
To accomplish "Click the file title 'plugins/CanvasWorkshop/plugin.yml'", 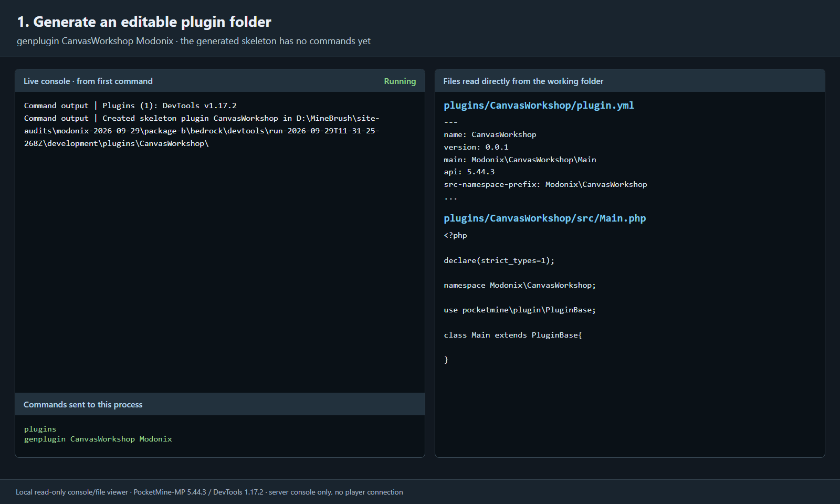I will point(539,106).
